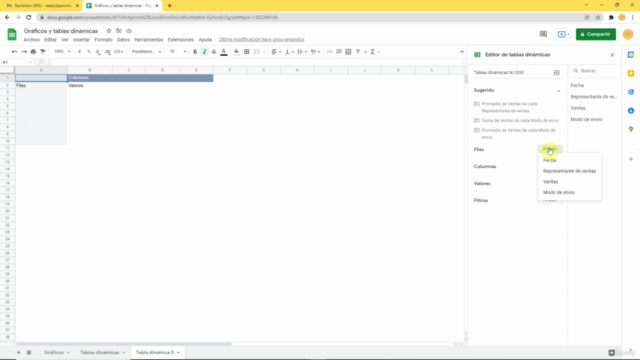Increase decimal places icon

(x=107, y=52)
